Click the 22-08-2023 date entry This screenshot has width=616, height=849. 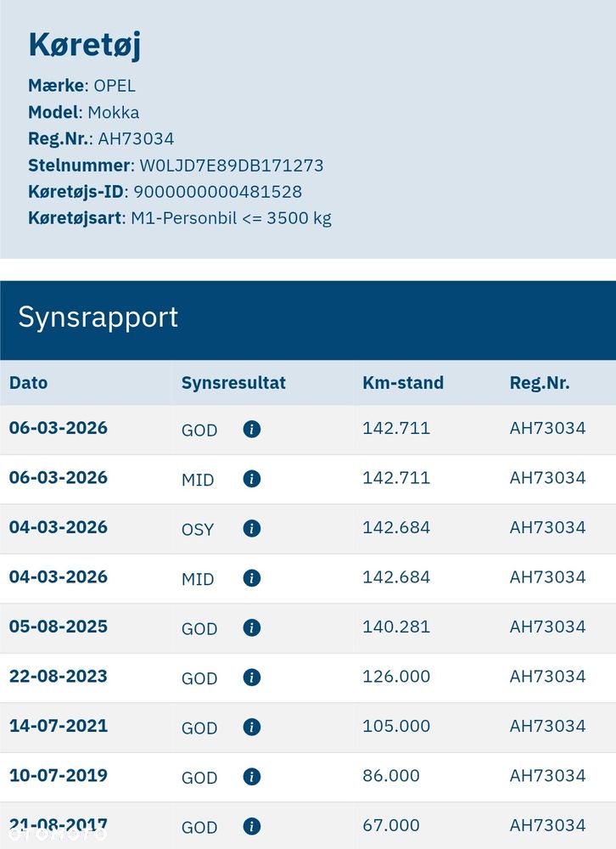[x=59, y=677]
